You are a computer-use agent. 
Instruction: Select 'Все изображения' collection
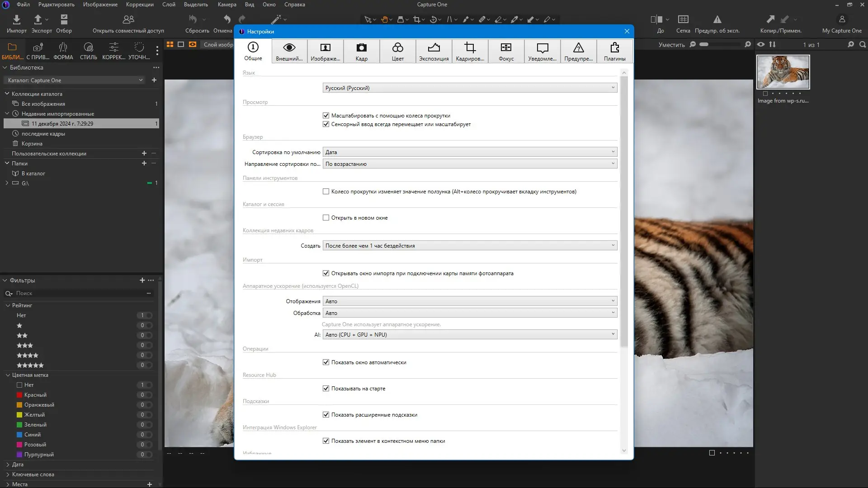(43, 104)
